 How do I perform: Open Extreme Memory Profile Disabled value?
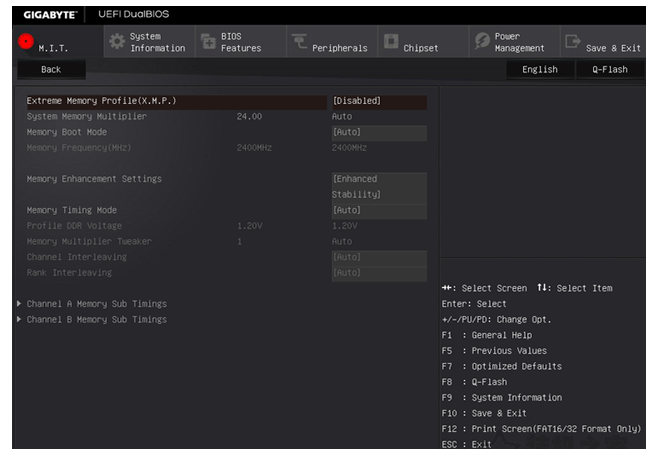378,101
